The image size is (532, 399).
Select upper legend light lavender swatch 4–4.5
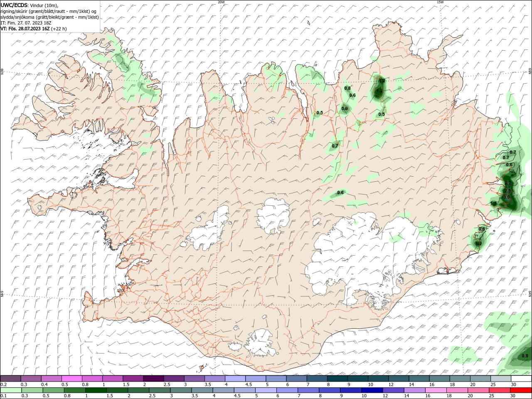tap(235, 378)
